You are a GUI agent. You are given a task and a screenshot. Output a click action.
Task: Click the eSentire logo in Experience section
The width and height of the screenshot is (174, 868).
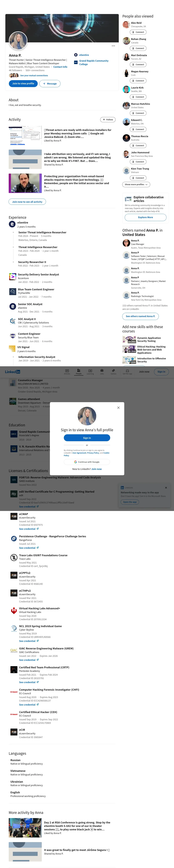click(x=12, y=224)
